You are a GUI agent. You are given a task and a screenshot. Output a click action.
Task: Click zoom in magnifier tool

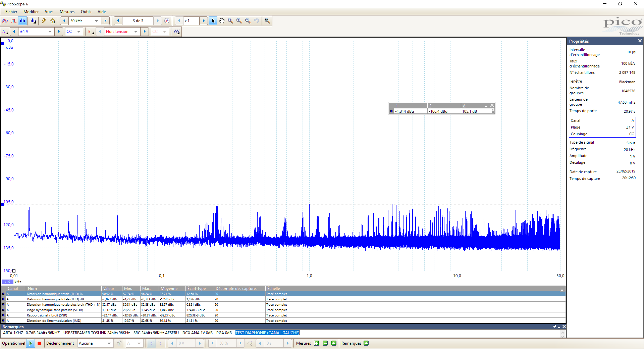(239, 21)
